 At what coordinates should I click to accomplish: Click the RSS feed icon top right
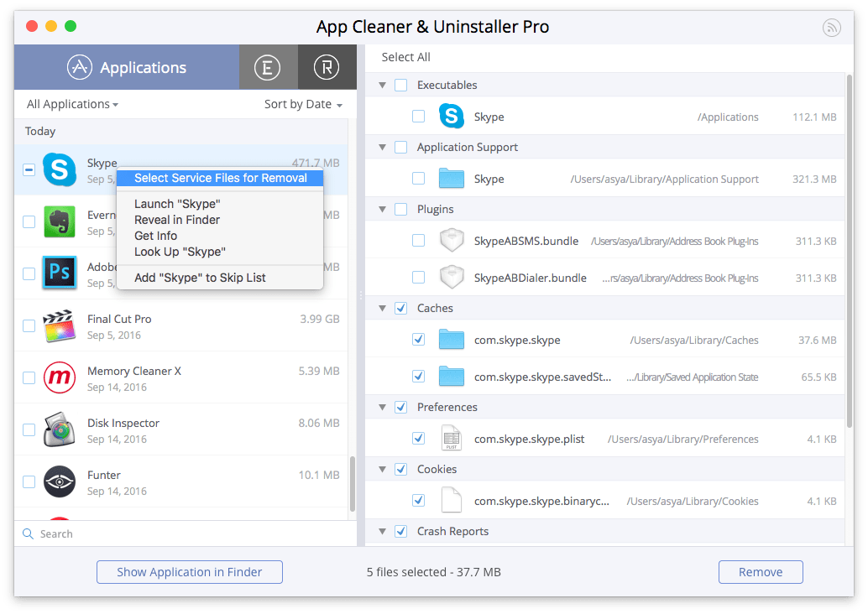click(831, 28)
